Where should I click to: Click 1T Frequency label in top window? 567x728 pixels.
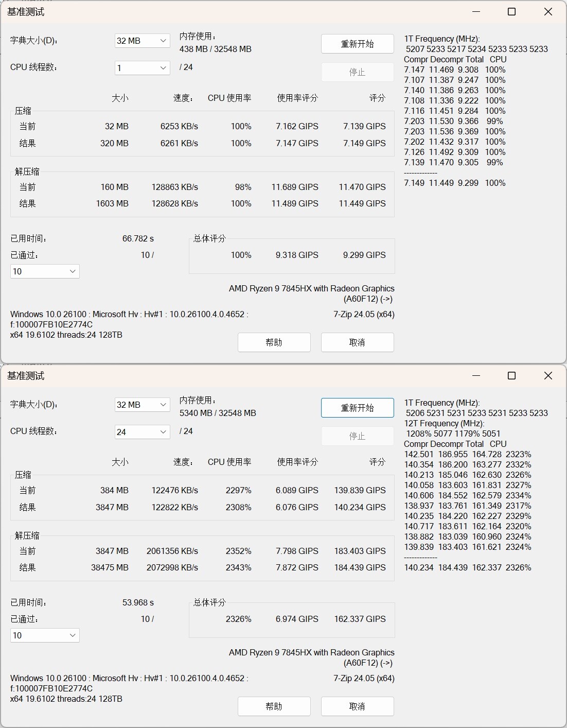pyautogui.click(x=442, y=39)
